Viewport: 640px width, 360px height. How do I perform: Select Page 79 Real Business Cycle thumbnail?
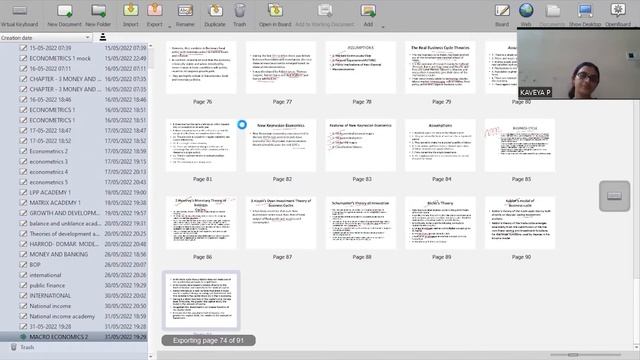coord(440,68)
